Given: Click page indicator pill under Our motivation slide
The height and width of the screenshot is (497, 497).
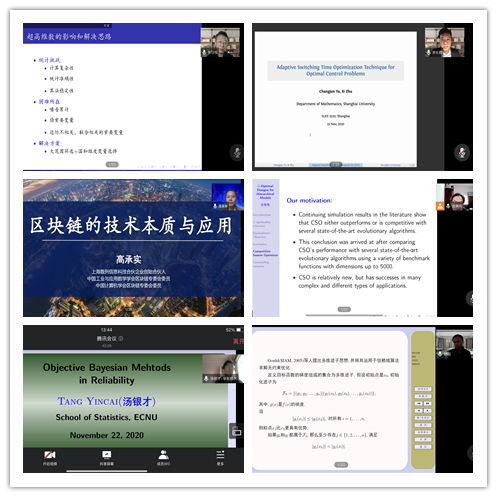Looking at the screenshot, I should (344, 309).
